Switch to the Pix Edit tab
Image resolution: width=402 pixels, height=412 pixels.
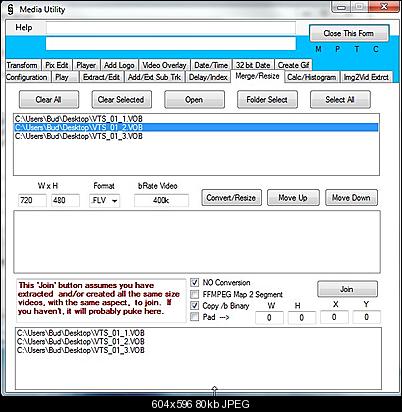57,65
